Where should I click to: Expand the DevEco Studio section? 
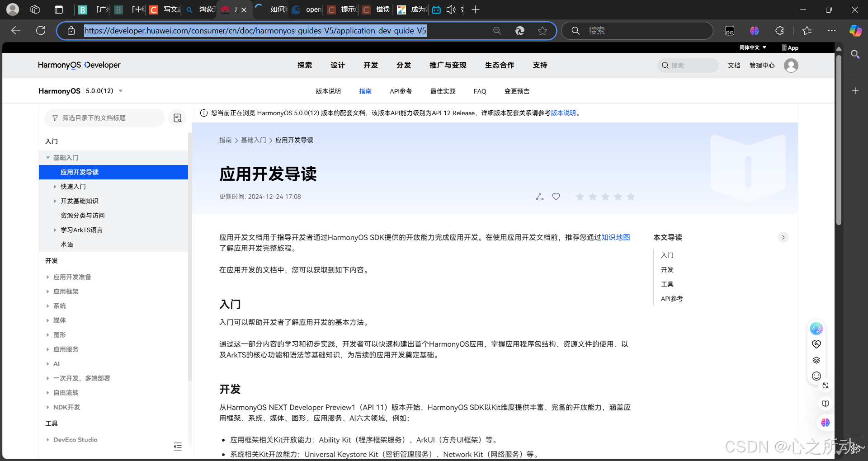click(48, 440)
